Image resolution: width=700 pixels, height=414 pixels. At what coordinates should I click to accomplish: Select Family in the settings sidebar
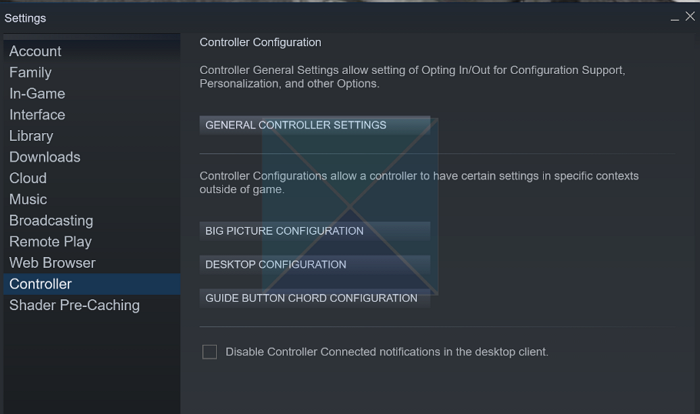tap(30, 72)
